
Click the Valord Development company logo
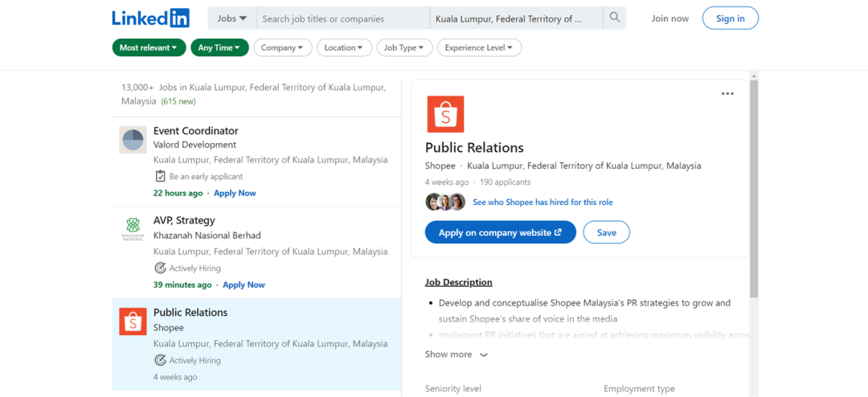point(133,140)
